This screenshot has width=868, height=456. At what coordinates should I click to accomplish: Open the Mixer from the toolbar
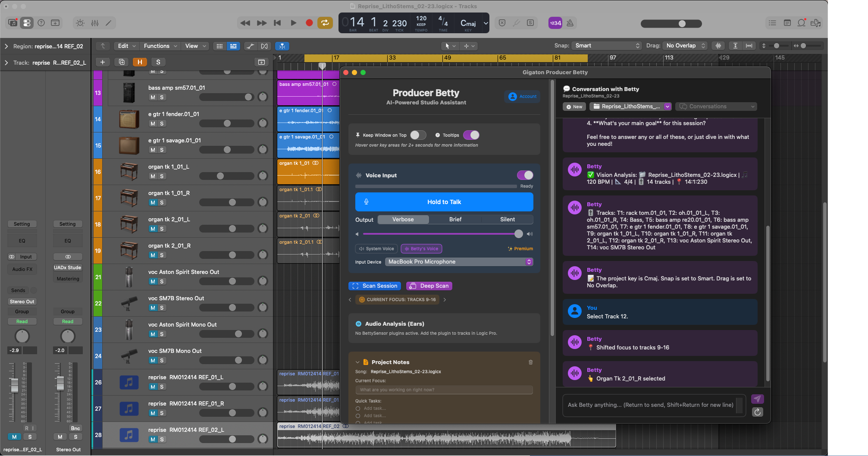pyautogui.click(x=95, y=23)
